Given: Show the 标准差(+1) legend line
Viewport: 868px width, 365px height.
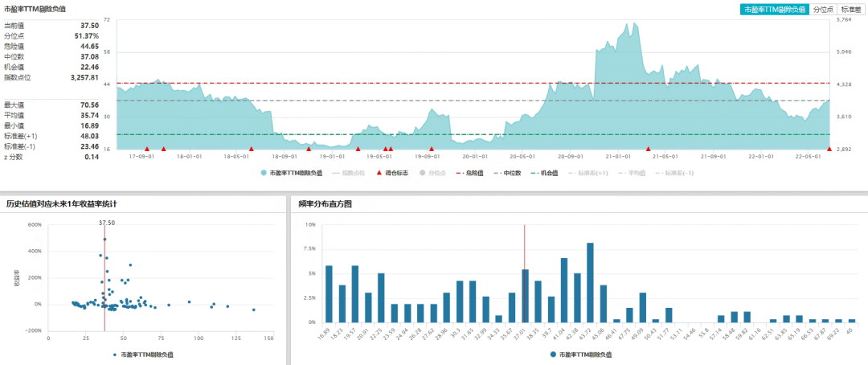Looking at the screenshot, I should coord(588,173).
